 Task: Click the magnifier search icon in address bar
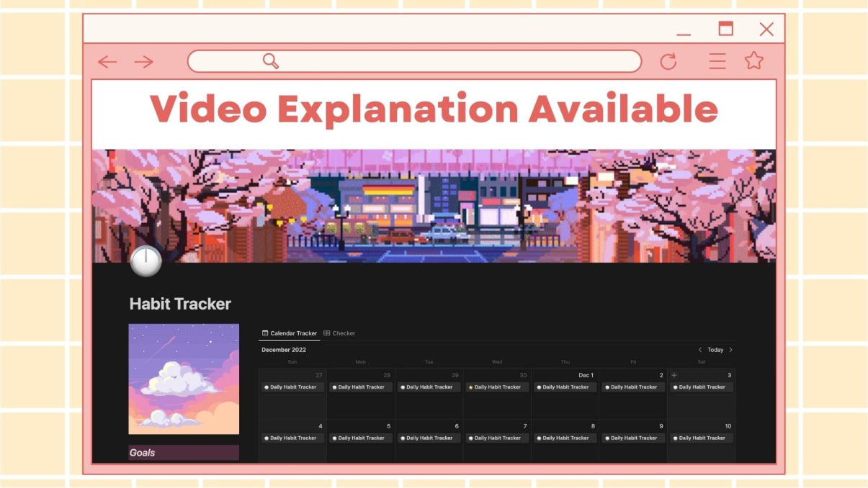coord(271,61)
